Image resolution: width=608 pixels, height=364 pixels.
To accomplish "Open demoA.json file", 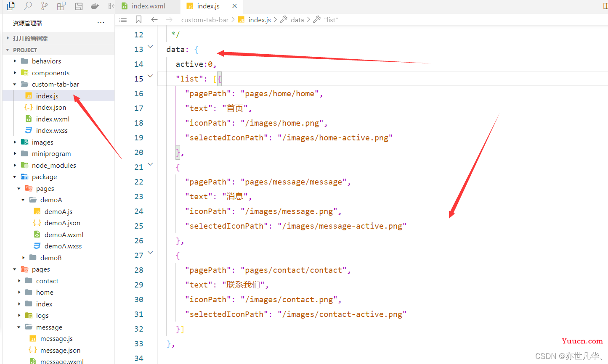I will coord(58,223).
